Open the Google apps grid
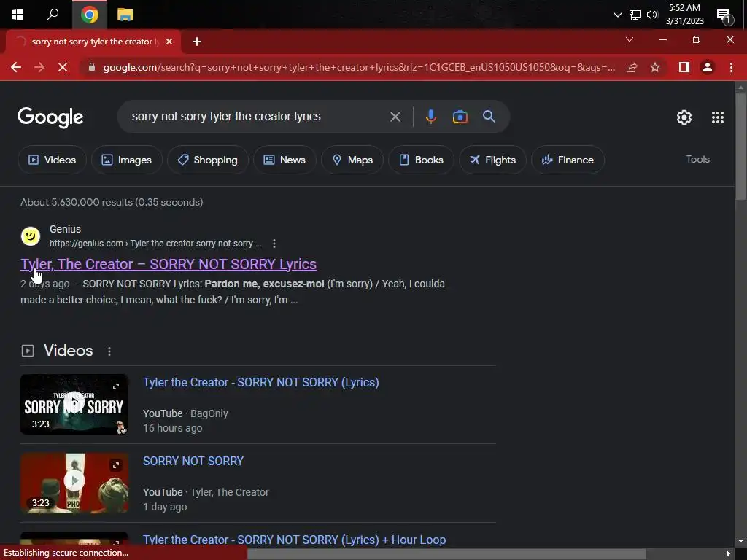The height and width of the screenshot is (560, 747). tap(718, 117)
